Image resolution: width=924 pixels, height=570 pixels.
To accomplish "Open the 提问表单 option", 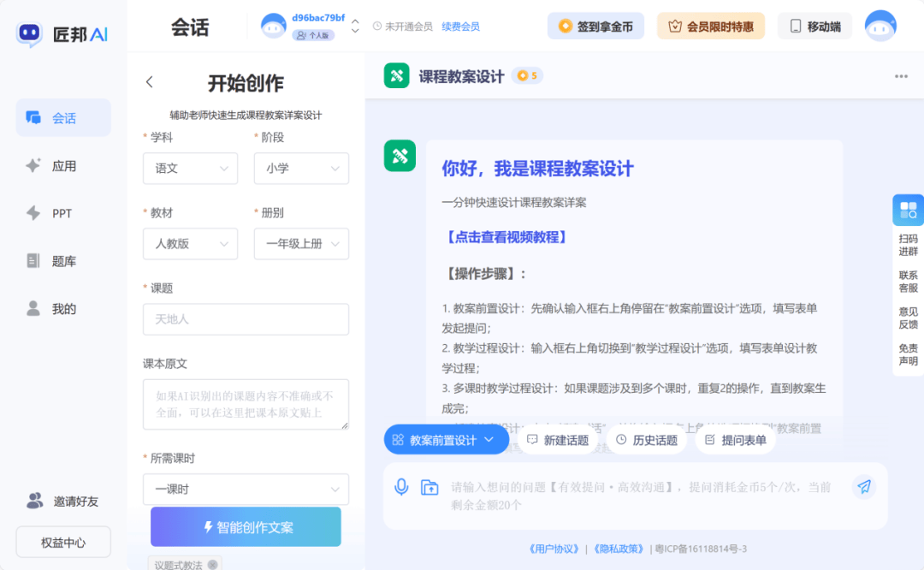I will [736, 439].
